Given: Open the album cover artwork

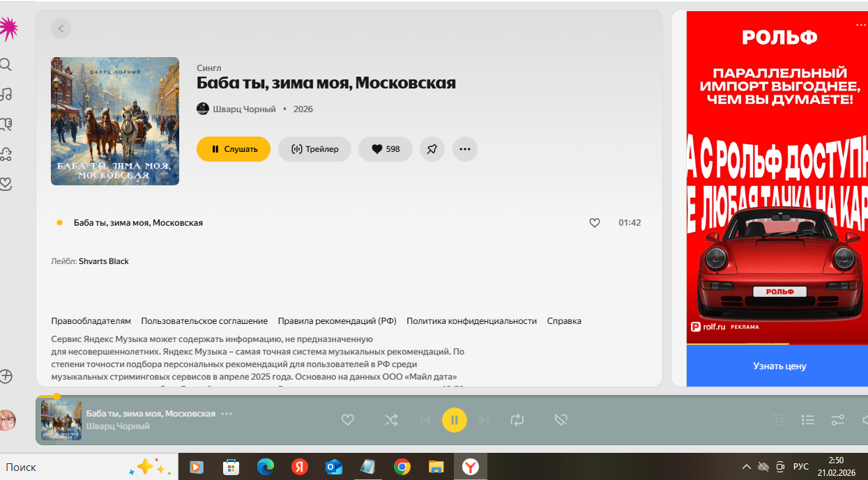Looking at the screenshot, I should click(x=115, y=121).
